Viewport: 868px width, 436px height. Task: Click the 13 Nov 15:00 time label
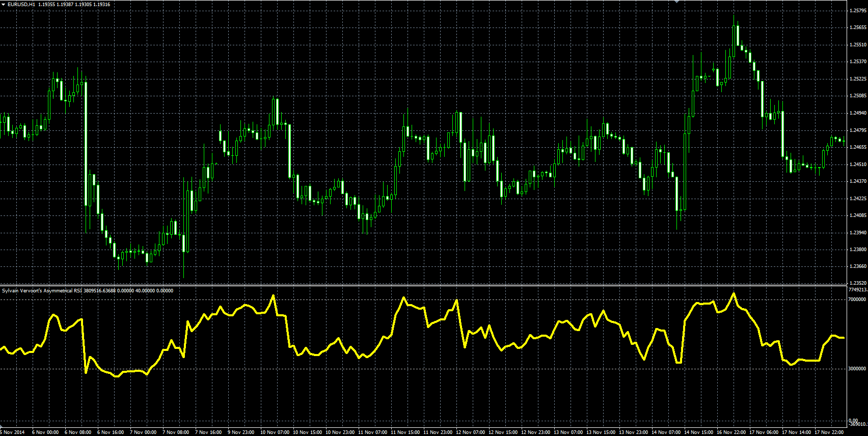[x=601, y=432]
